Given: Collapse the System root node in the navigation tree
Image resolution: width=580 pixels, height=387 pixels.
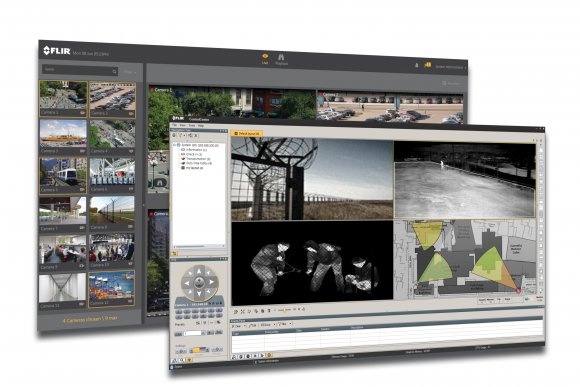Looking at the screenshot, I should click(x=175, y=145).
